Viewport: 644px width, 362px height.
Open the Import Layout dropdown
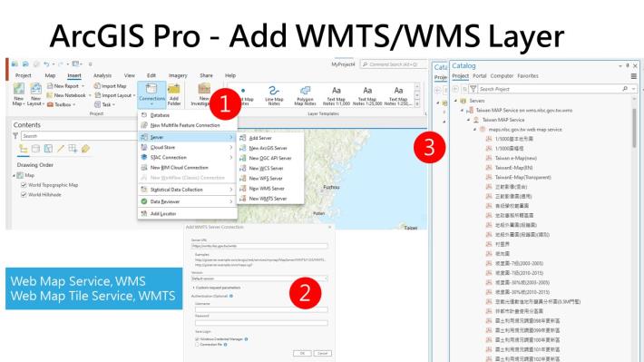pyautogui.click(x=114, y=95)
